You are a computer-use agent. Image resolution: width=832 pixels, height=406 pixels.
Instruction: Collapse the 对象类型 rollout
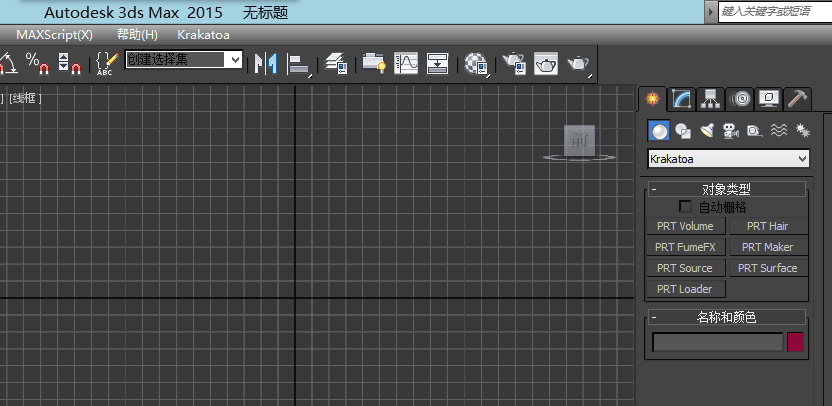(x=726, y=189)
